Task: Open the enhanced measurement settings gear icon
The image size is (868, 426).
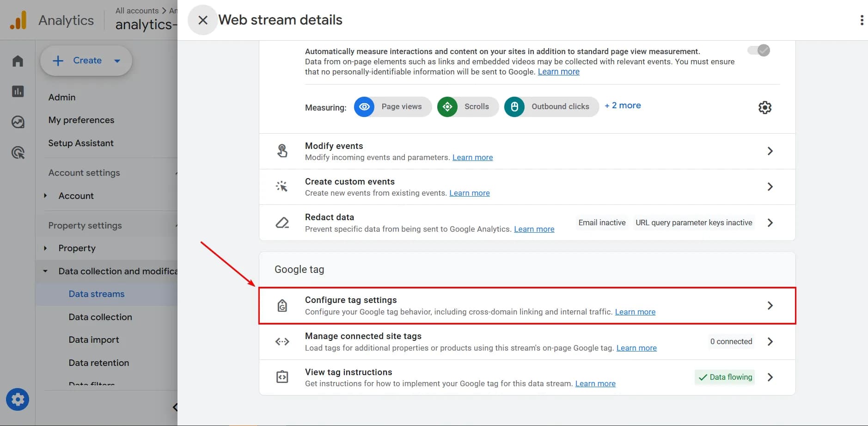Action: (x=765, y=107)
